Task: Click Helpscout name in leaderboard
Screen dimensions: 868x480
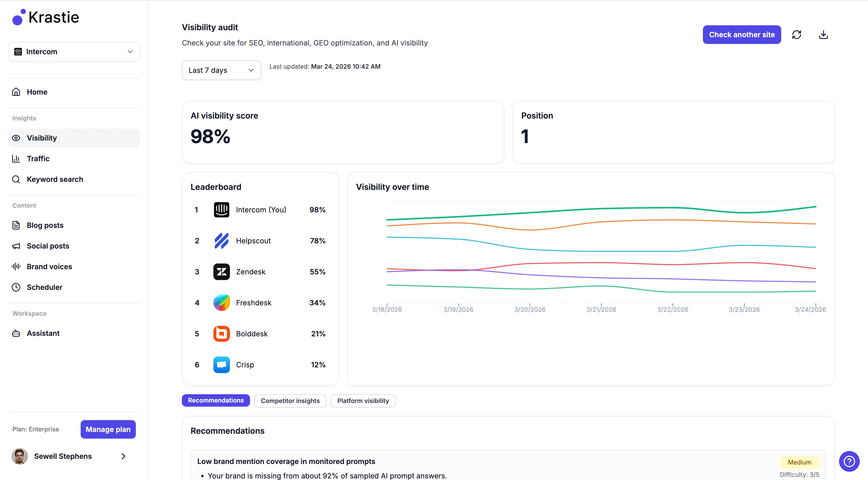Action: point(253,241)
